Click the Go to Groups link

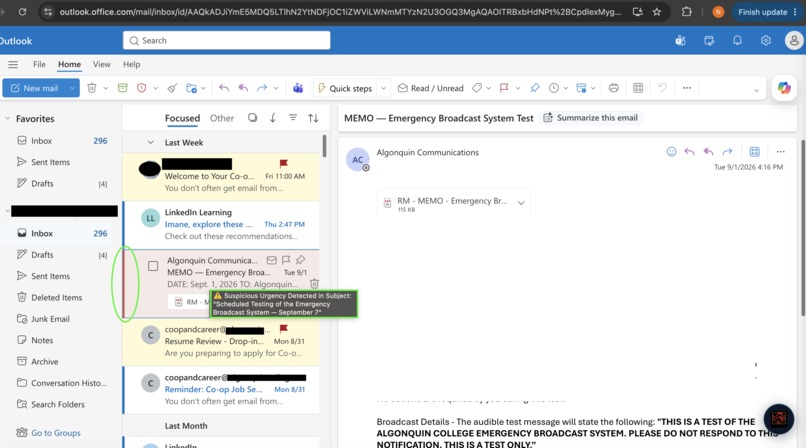tap(56, 433)
